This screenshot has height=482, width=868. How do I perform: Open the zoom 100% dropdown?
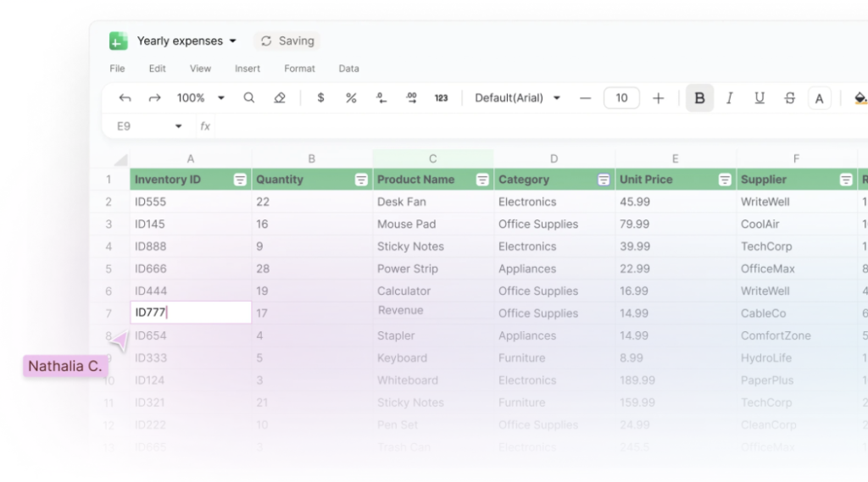201,98
